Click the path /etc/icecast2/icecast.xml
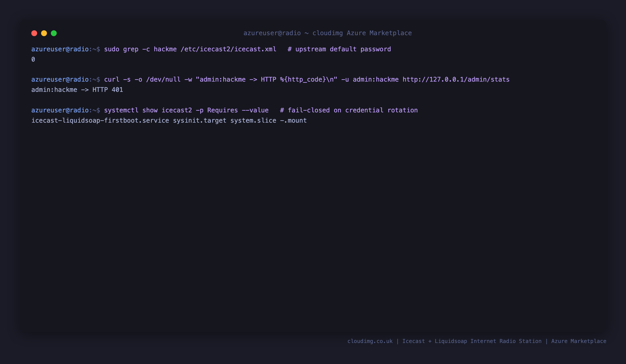The height and width of the screenshot is (364, 626). point(228,49)
